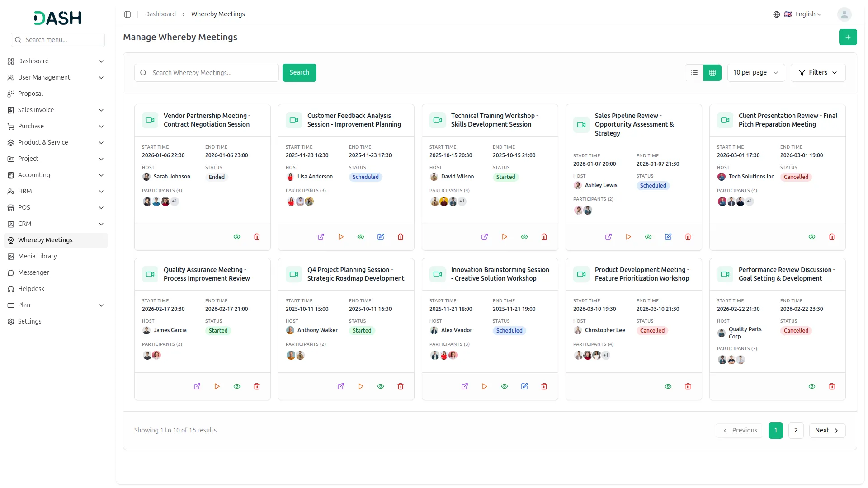Screen dimensions: 868x488
Task: Open the Filters dropdown
Action: (x=818, y=73)
